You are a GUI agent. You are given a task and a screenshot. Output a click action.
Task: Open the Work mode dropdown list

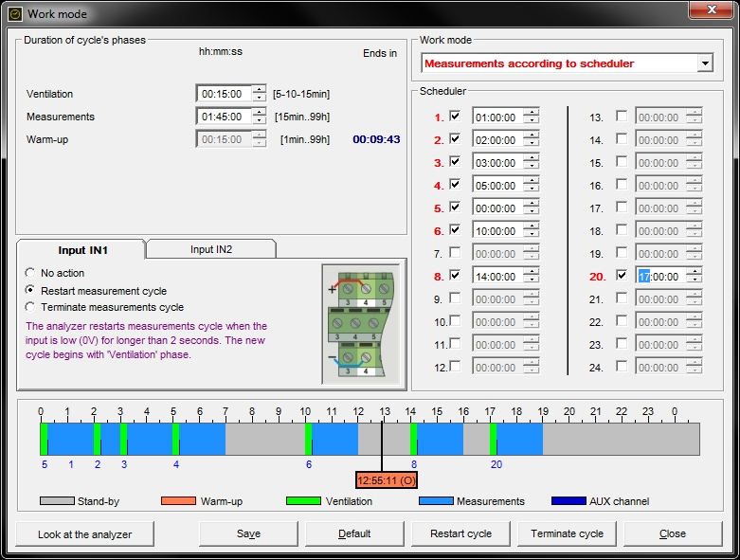click(704, 63)
